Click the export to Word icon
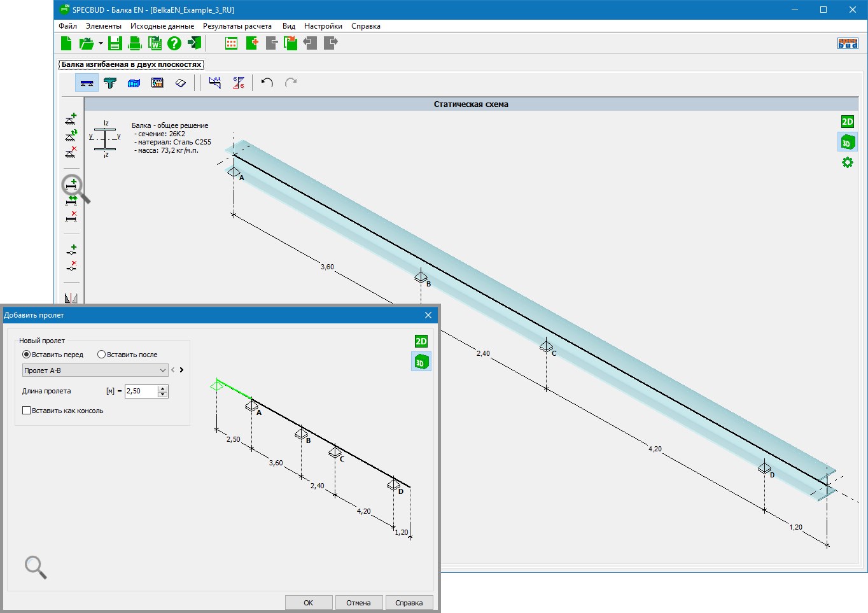 pos(155,43)
